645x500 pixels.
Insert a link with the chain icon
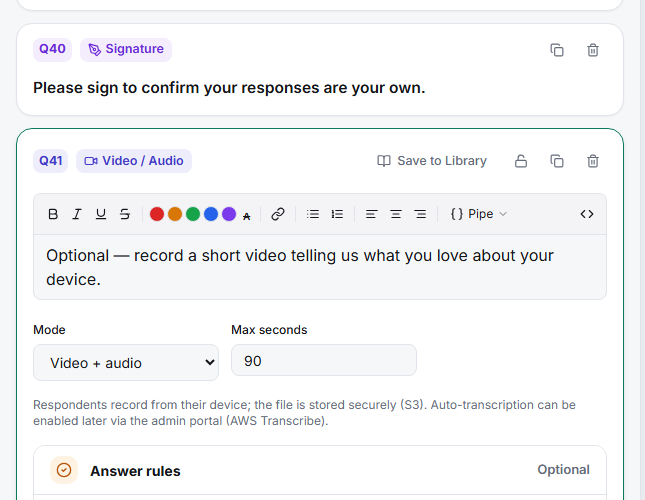[278, 214]
